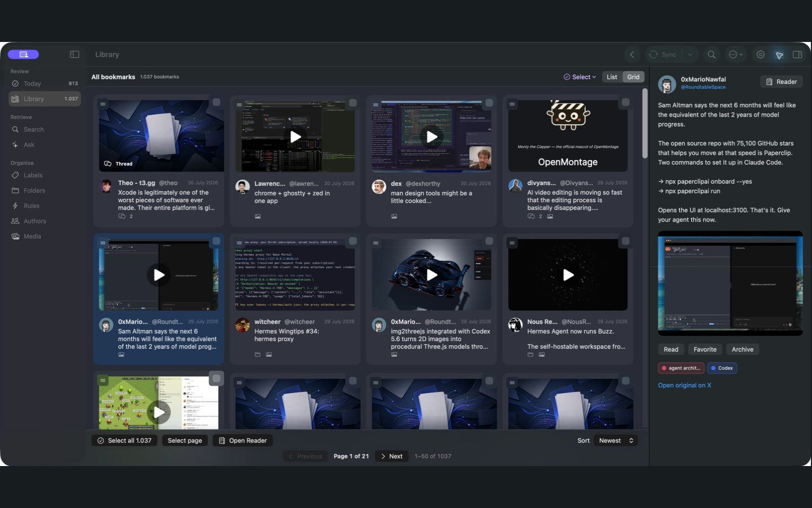
Task: Play the Hermes Agent Buzz video
Action: click(568, 274)
